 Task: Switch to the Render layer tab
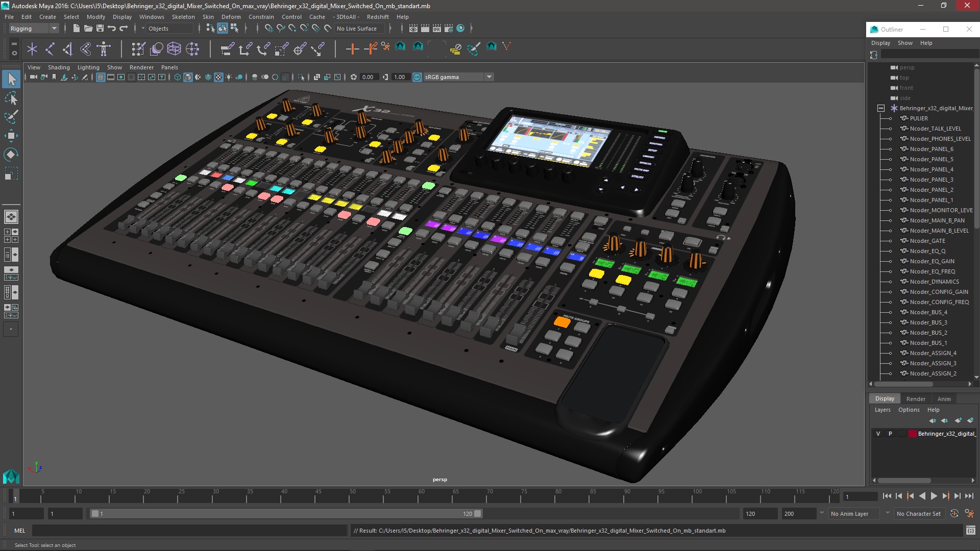point(916,399)
